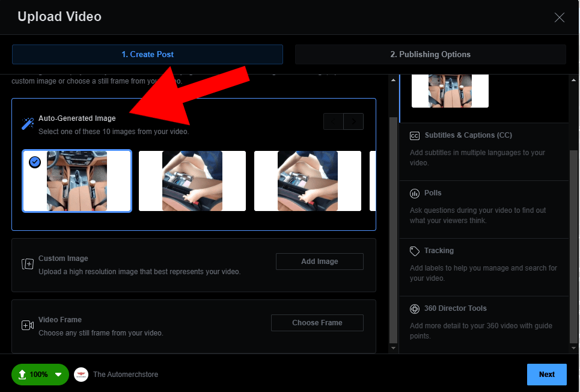Click the Custom Image icon
Viewport: 580px width, 392px height.
28,265
